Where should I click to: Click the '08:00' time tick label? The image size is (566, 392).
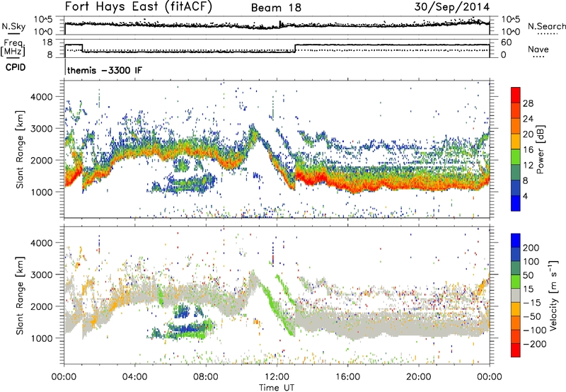(x=206, y=377)
